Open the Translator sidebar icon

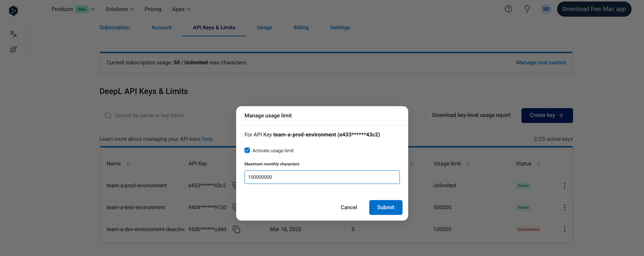tap(13, 34)
